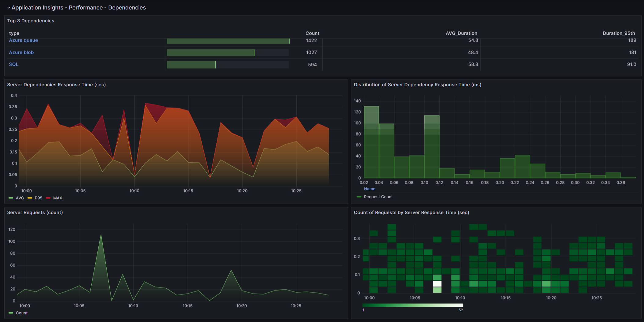
Task: Open Distribution of Server Dependency Response Time title
Action: pos(417,85)
